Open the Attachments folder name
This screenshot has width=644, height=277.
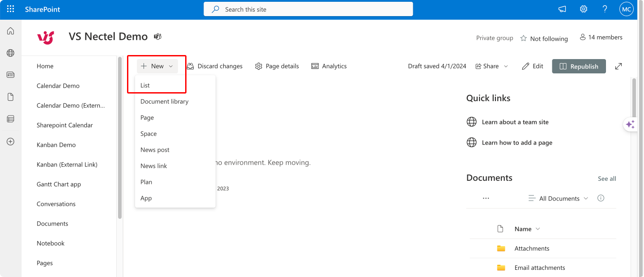pos(532,248)
